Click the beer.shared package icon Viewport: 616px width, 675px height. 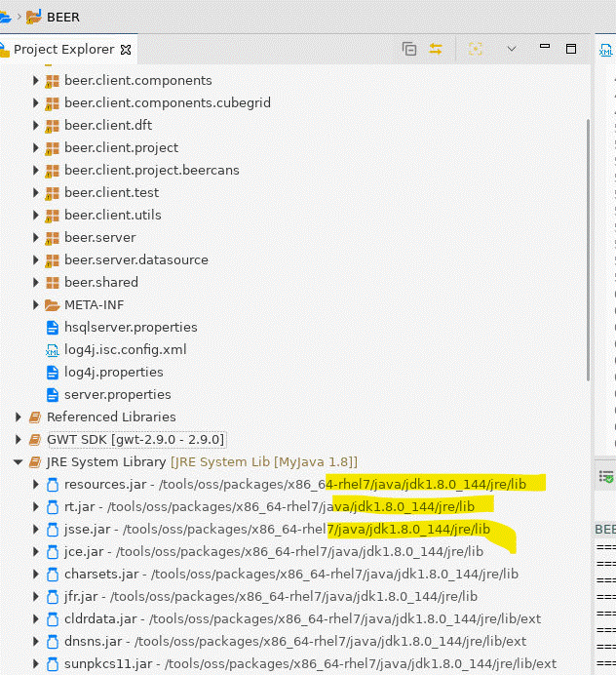point(52,283)
